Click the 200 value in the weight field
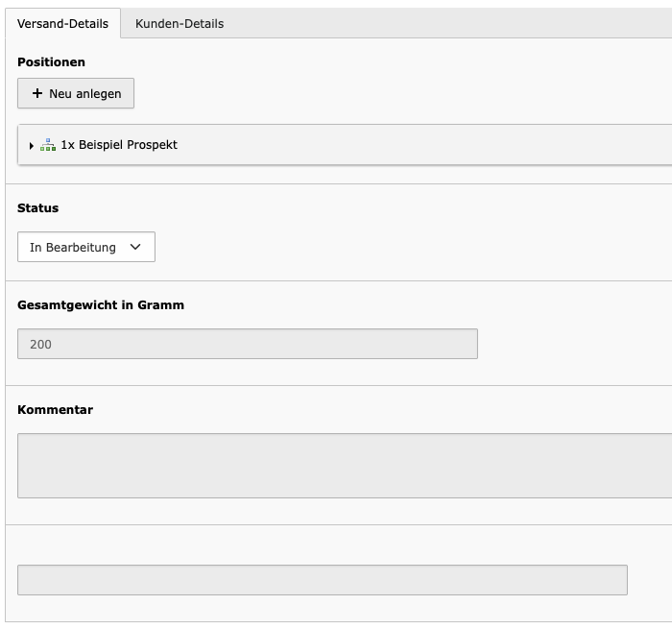This screenshot has width=672, height=629. [40, 345]
